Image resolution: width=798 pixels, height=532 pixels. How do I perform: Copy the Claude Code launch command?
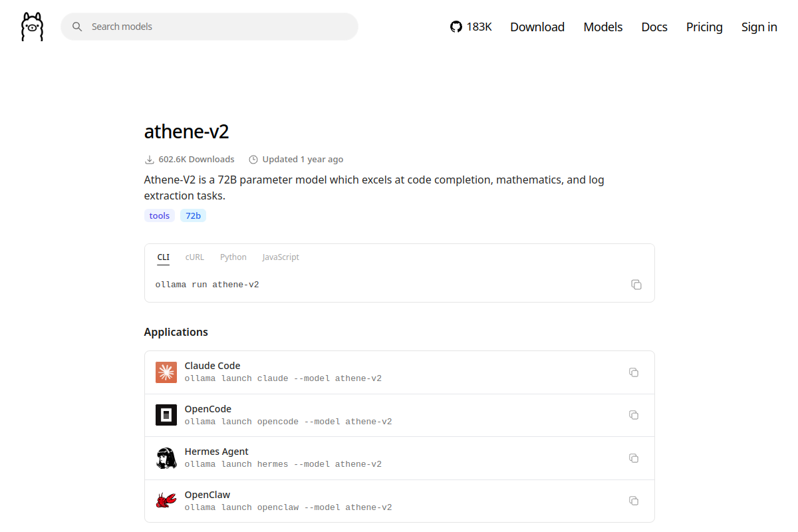tap(634, 372)
